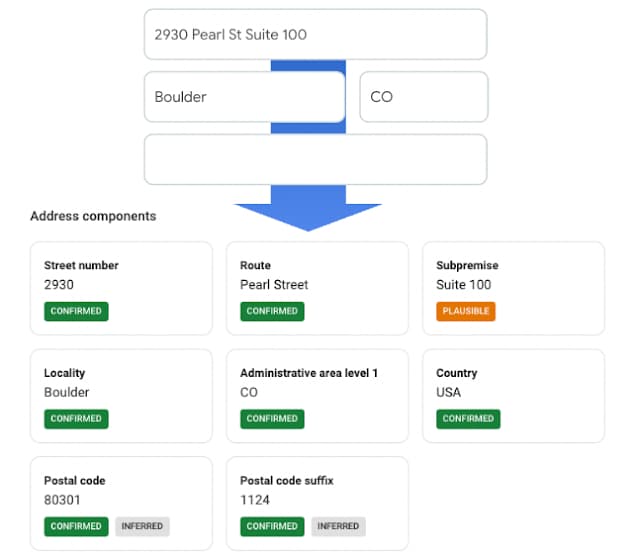Click the CONFIRMED badge under Postal code suffix
640x560 pixels.
point(272,527)
